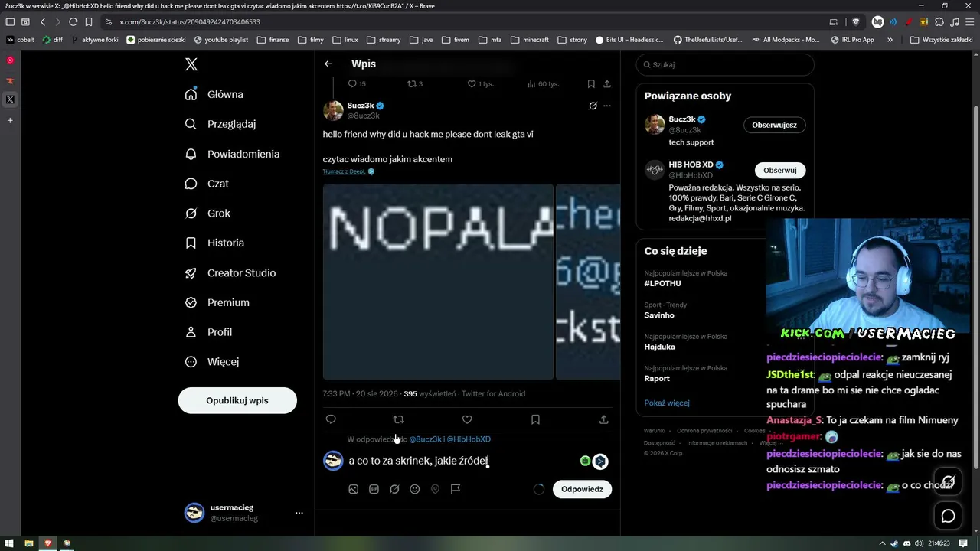Open the chat bubble overlay button

(948, 517)
